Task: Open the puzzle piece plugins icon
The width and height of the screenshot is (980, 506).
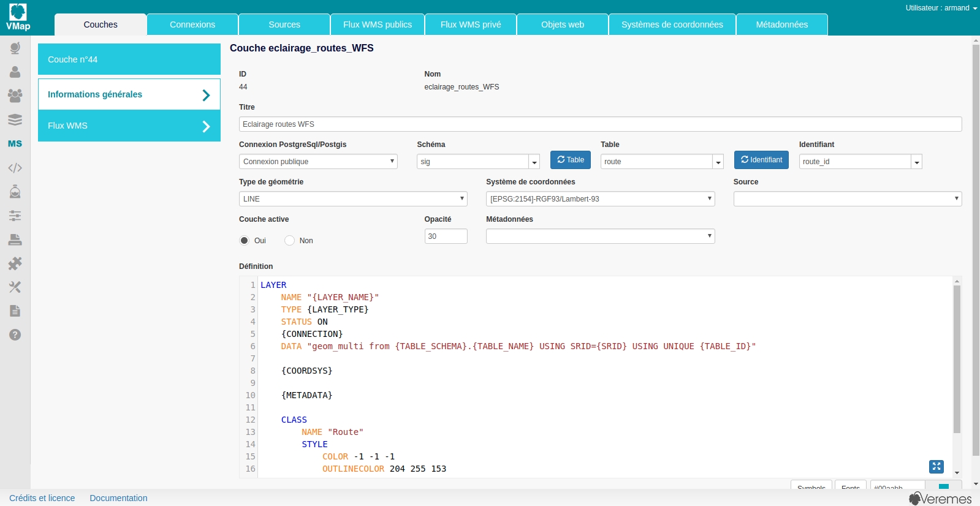Action: [15, 263]
